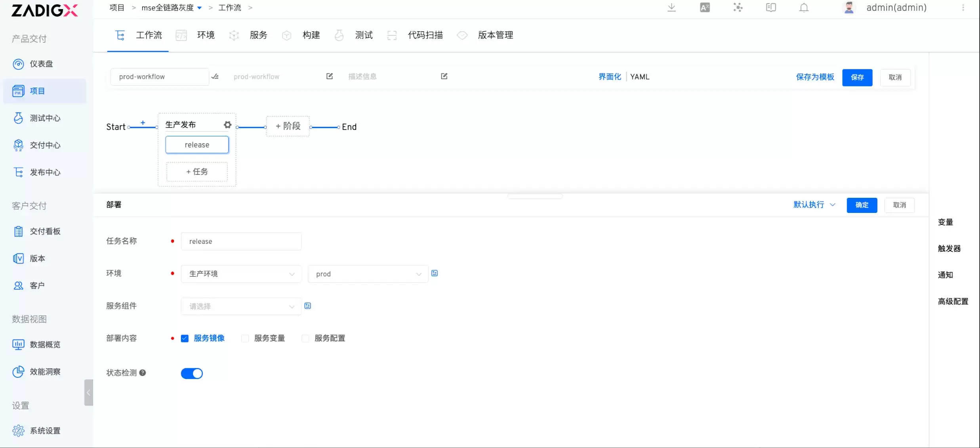This screenshot has height=448, width=980.
Task: Turn off the 状态检测 switch
Action: [x=192, y=373]
